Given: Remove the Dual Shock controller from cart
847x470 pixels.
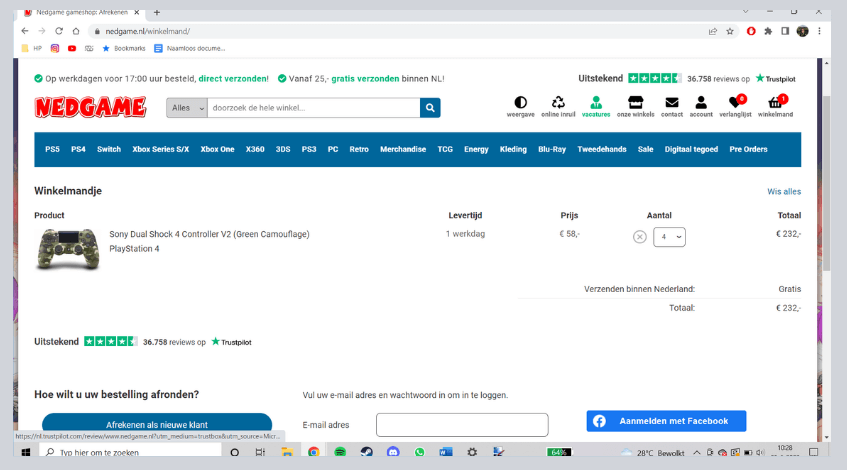Looking at the screenshot, I should [640, 237].
